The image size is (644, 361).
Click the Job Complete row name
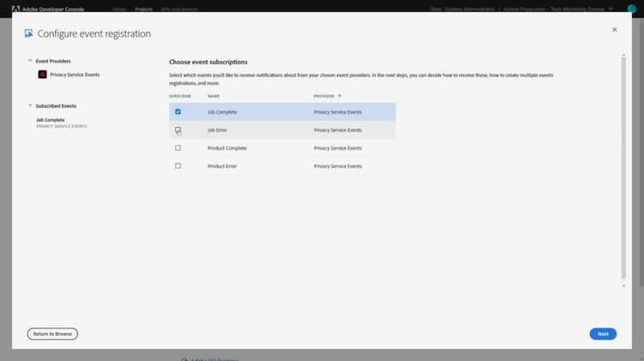222,112
